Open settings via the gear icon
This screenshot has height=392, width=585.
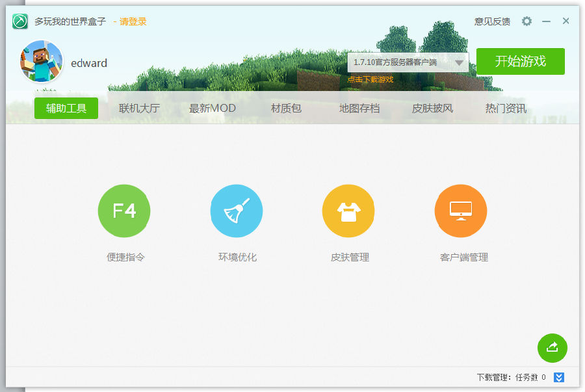click(526, 21)
